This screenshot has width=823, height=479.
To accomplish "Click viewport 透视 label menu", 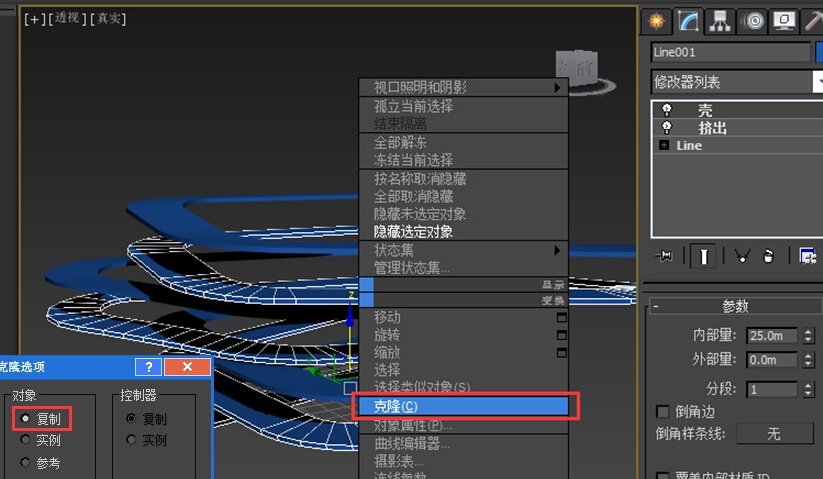I will [x=67, y=19].
